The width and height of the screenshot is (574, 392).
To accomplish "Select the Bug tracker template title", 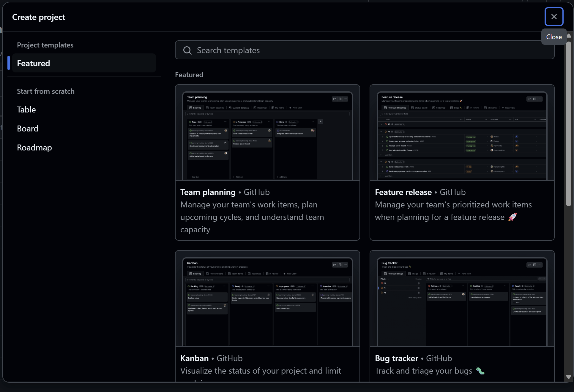I will click(396, 358).
